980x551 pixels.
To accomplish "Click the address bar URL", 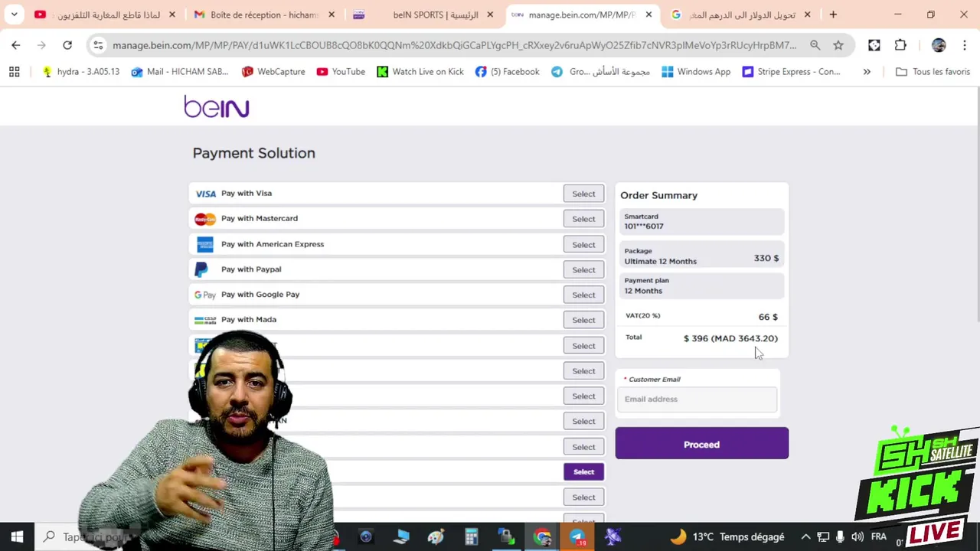I will click(454, 45).
